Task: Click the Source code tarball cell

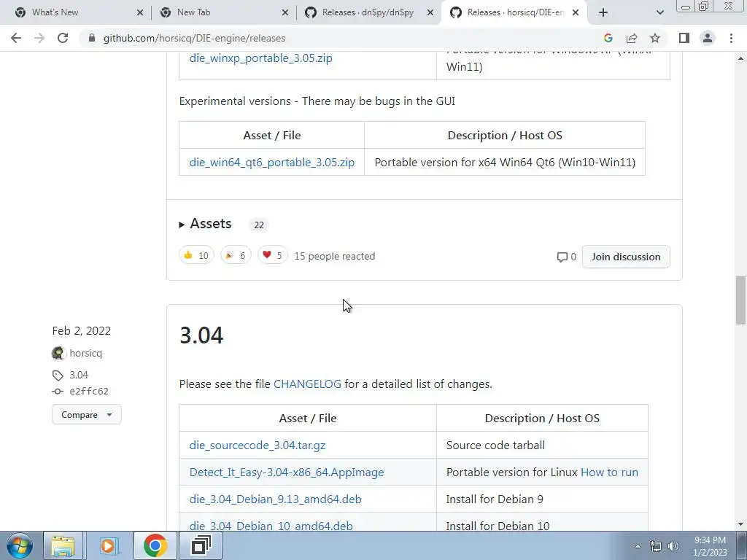Action: (x=542, y=446)
